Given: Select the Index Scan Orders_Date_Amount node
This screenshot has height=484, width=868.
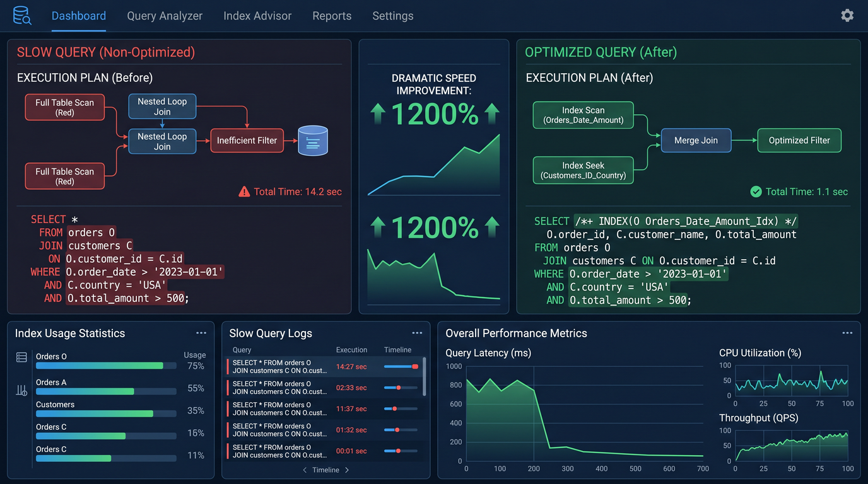Looking at the screenshot, I should click(583, 115).
